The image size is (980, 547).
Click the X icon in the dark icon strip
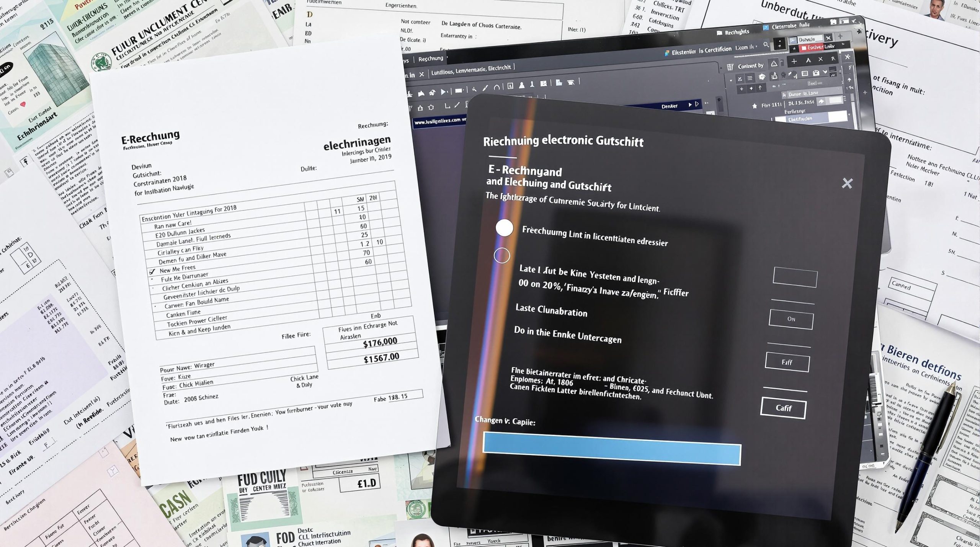821,59
